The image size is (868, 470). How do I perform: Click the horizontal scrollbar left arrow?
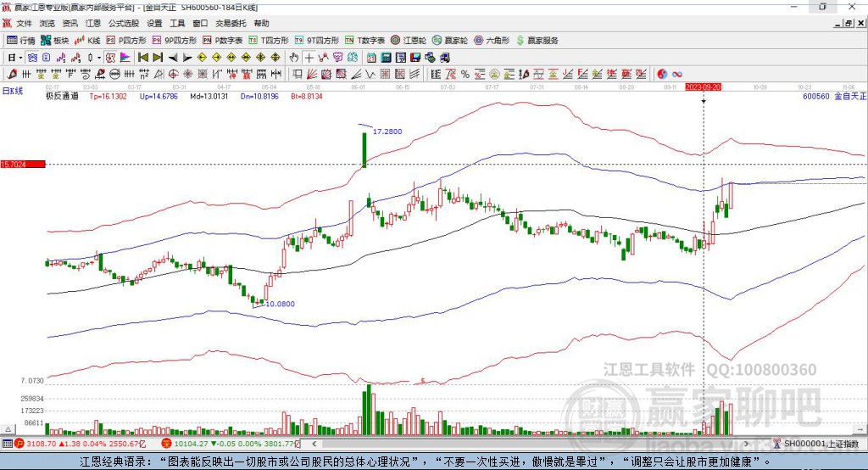pyautogui.click(x=314, y=444)
